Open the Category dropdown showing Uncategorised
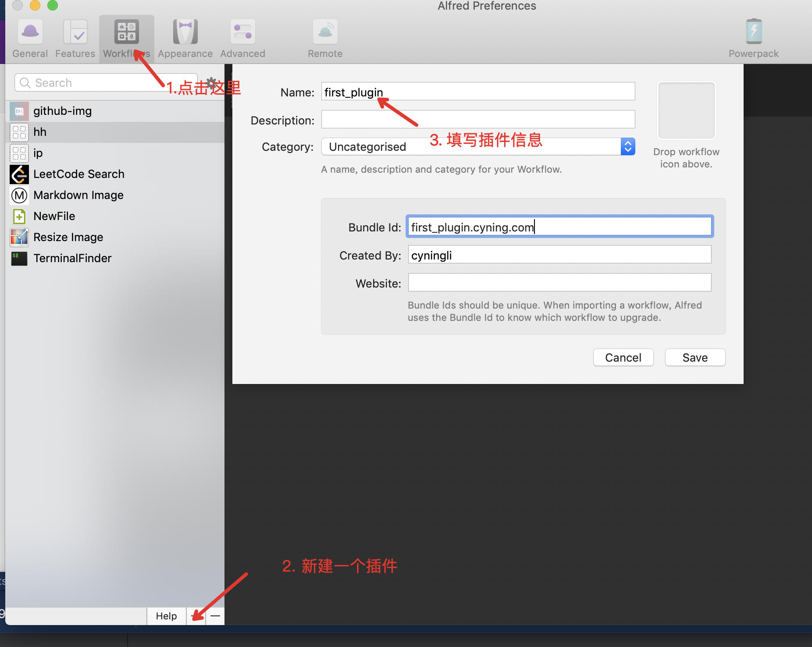 (478, 146)
